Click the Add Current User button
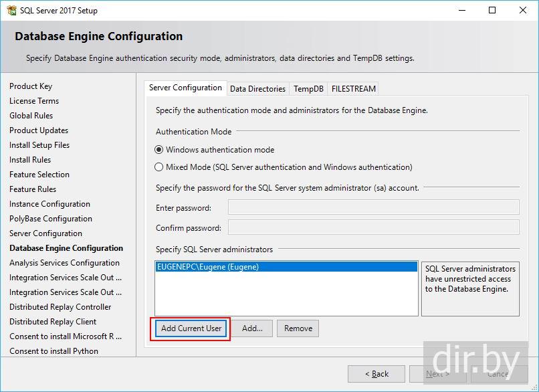 pyautogui.click(x=191, y=328)
